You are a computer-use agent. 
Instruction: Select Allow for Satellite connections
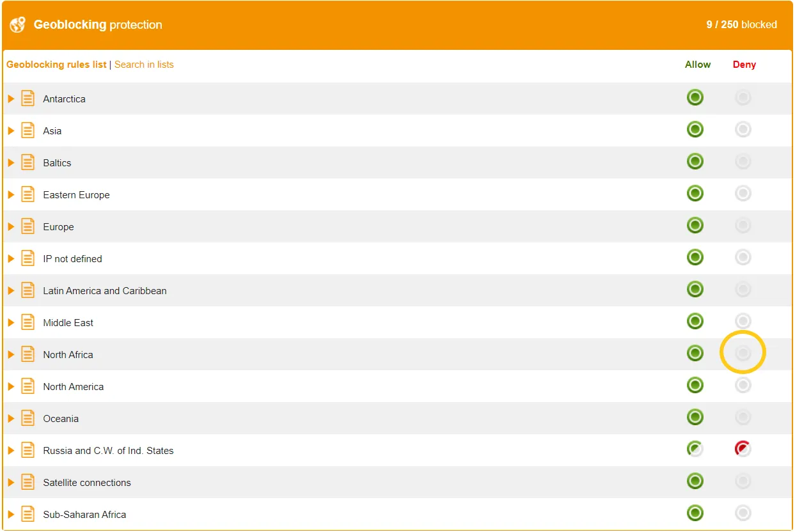pyautogui.click(x=695, y=481)
